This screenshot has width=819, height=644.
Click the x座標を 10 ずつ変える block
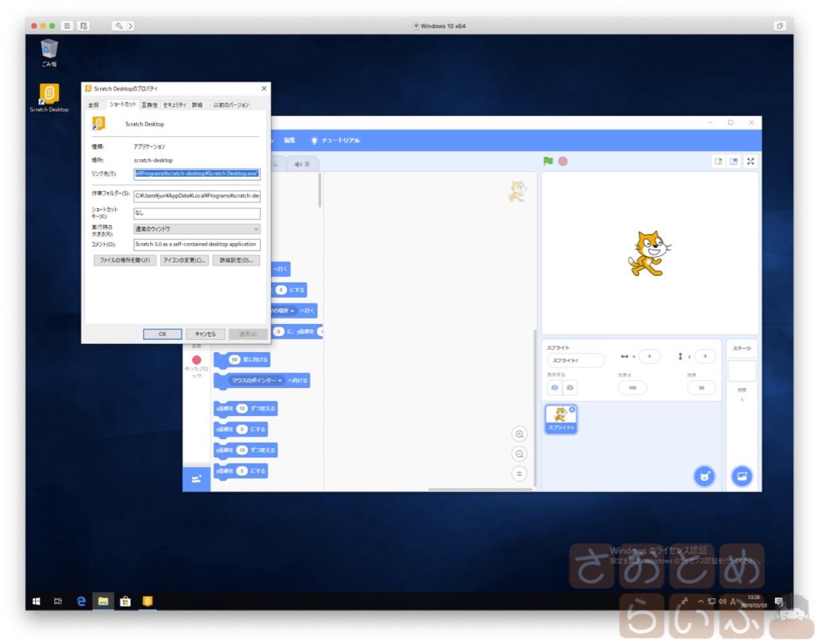pos(246,408)
